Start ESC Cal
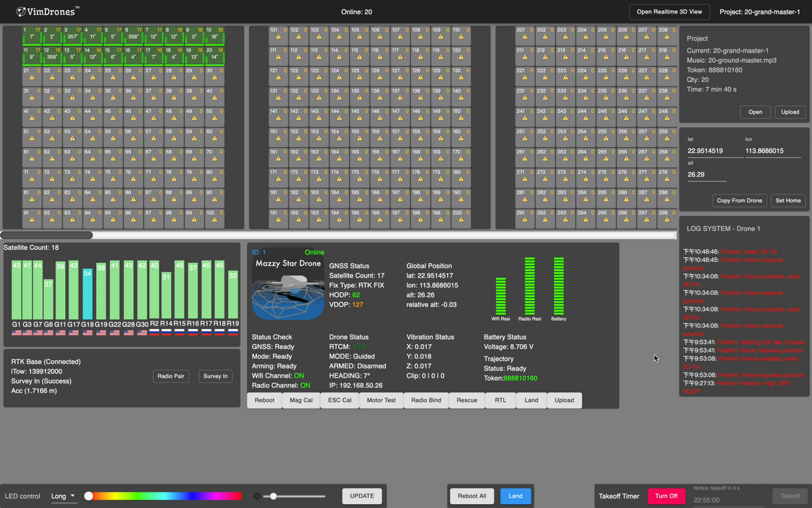The width and height of the screenshot is (812, 508). pos(340,400)
